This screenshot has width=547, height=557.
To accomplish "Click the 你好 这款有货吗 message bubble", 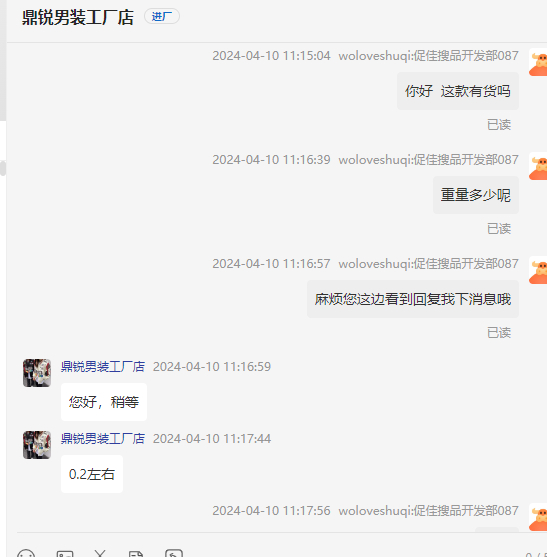I will (458, 91).
